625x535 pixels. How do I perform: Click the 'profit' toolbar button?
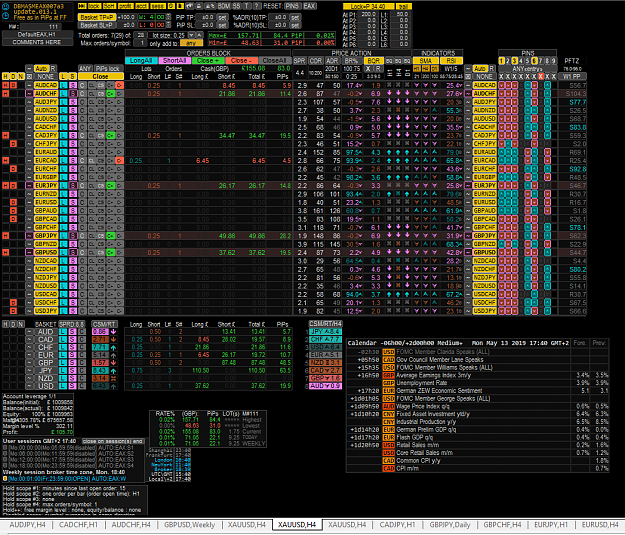pyautogui.click(x=126, y=6)
